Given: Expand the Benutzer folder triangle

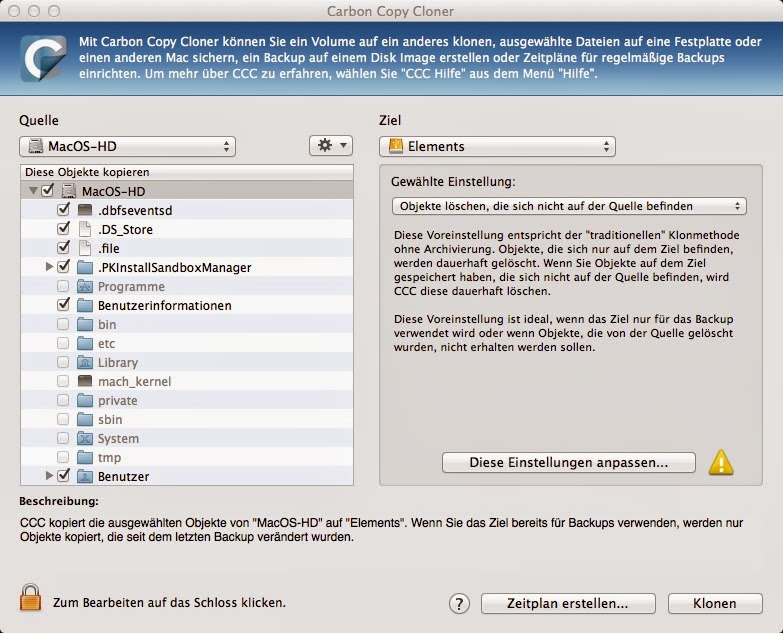Looking at the screenshot, I should click(x=49, y=475).
